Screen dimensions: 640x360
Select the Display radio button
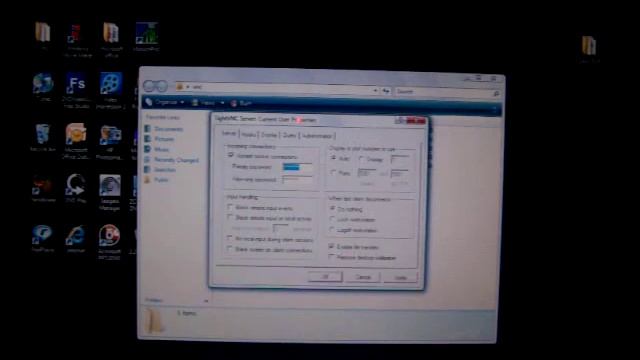pos(361,159)
